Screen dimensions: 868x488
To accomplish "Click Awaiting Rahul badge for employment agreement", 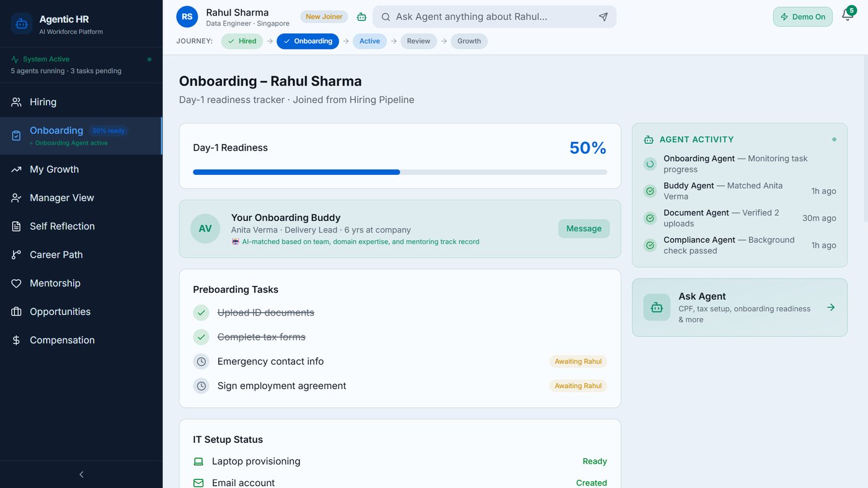I will click(x=578, y=386).
